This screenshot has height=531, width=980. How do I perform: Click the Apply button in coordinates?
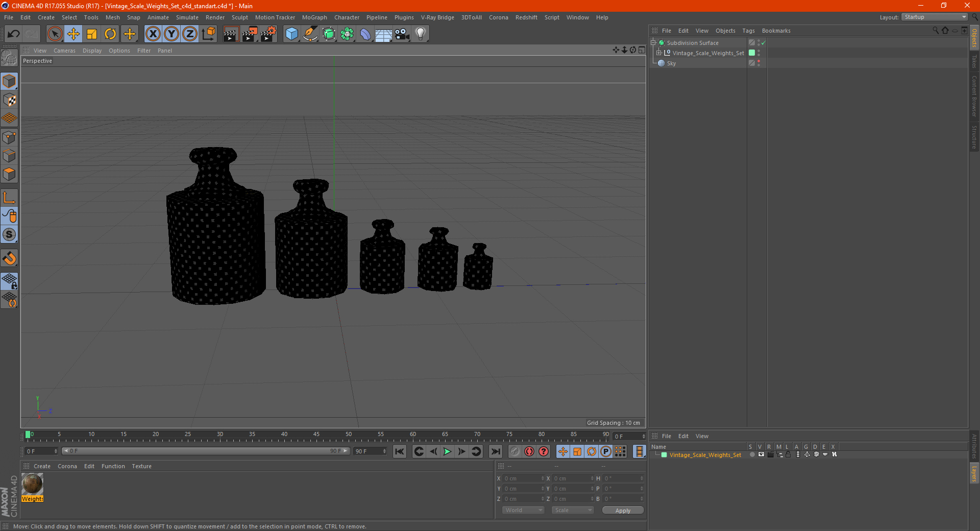(x=623, y=511)
